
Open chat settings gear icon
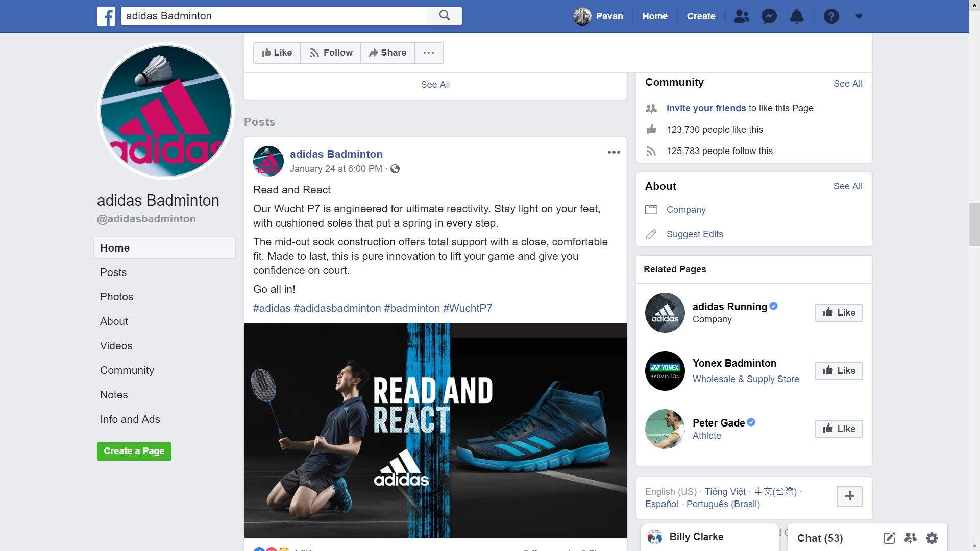(932, 538)
